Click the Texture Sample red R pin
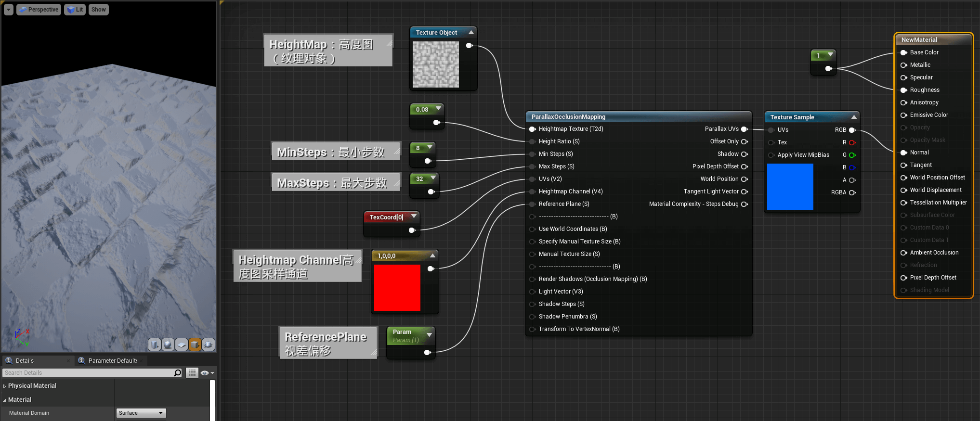The width and height of the screenshot is (980, 421). (852, 142)
